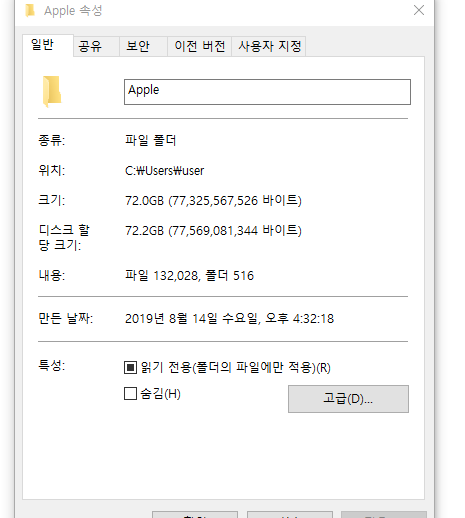The width and height of the screenshot is (465, 518).
Task: Click the 만든 날짜: label
Action: click(x=66, y=318)
